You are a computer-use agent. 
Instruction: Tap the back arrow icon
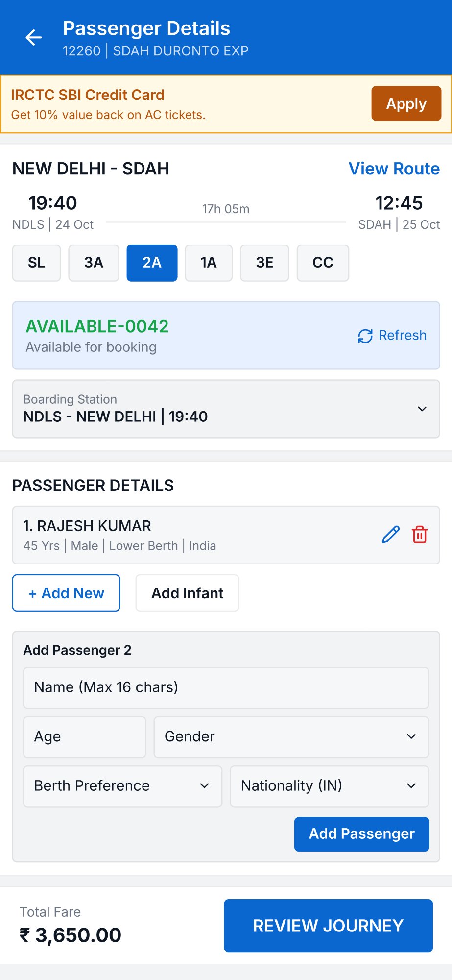(34, 37)
